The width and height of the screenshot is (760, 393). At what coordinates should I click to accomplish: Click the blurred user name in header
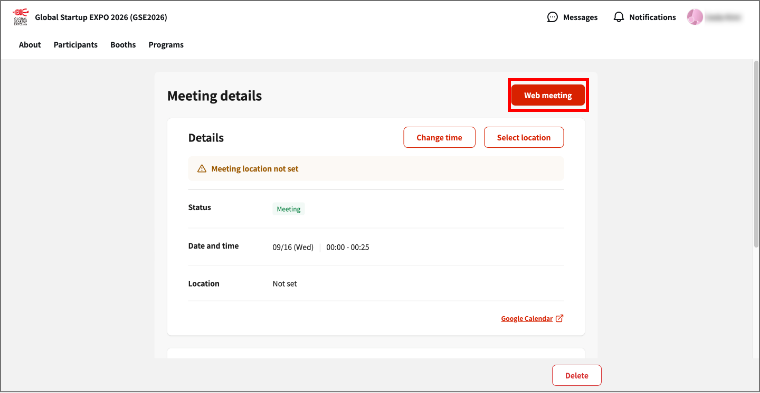click(723, 17)
